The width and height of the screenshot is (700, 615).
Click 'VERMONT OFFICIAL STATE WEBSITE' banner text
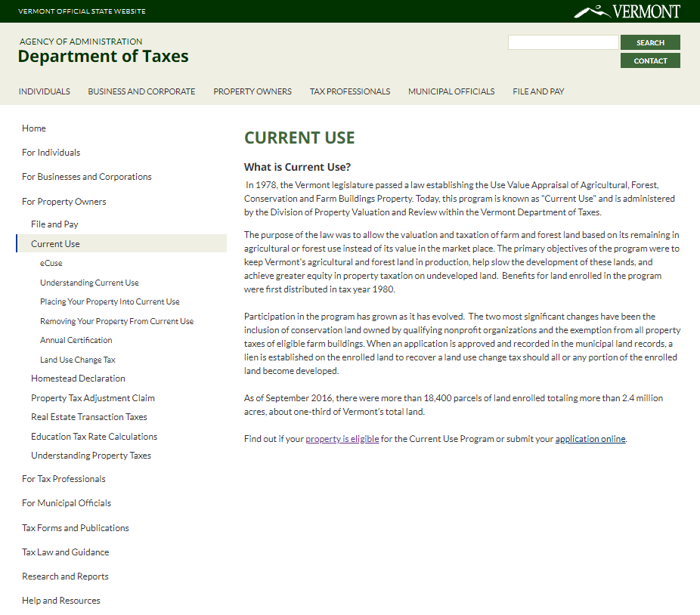[x=82, y=11]
